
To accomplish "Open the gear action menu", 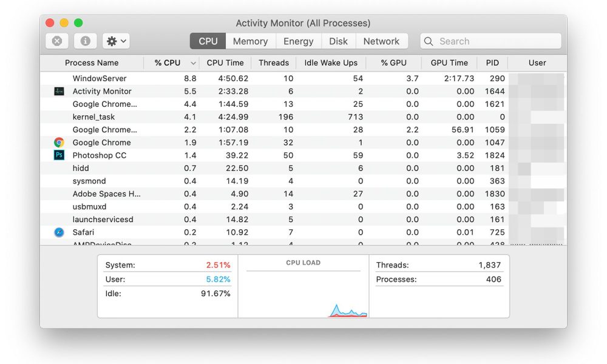I will pos(116,41).
